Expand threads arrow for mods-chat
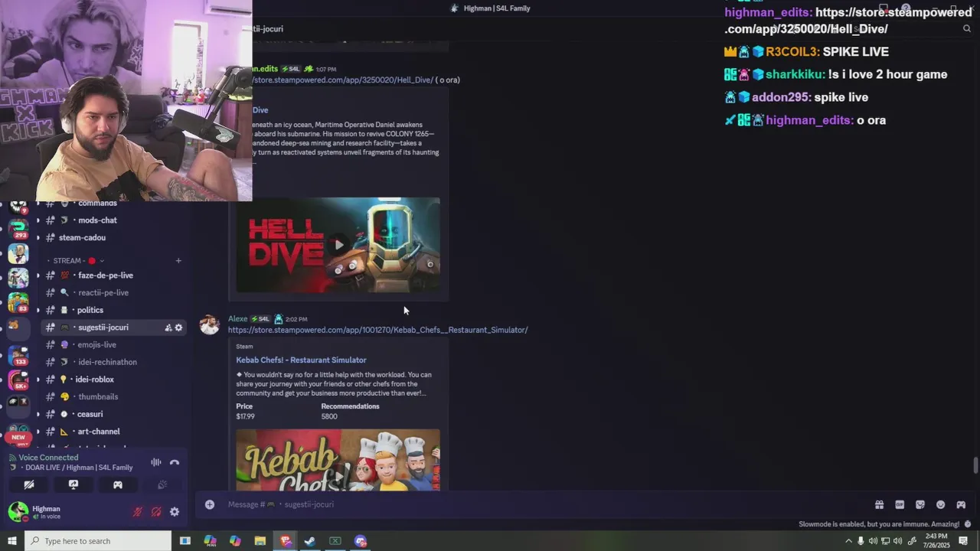 click(38, 220)
